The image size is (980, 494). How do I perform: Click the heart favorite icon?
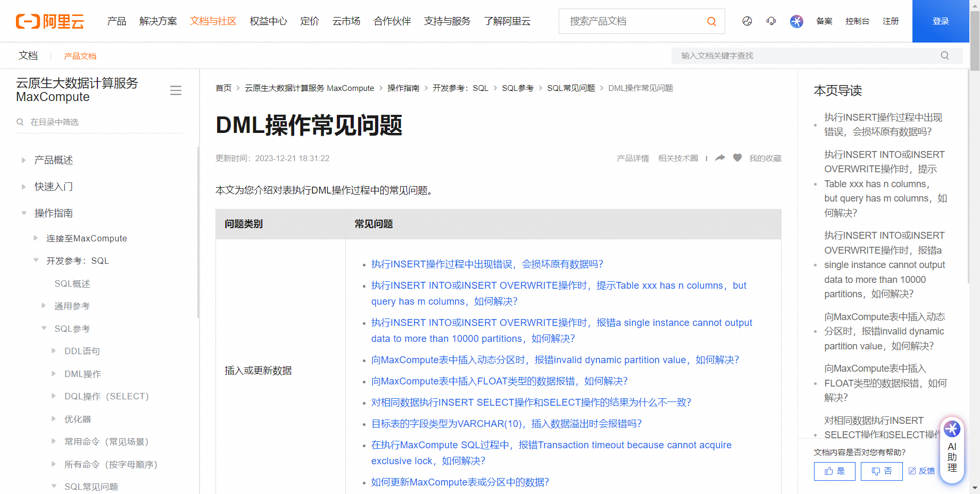(737, 157)
